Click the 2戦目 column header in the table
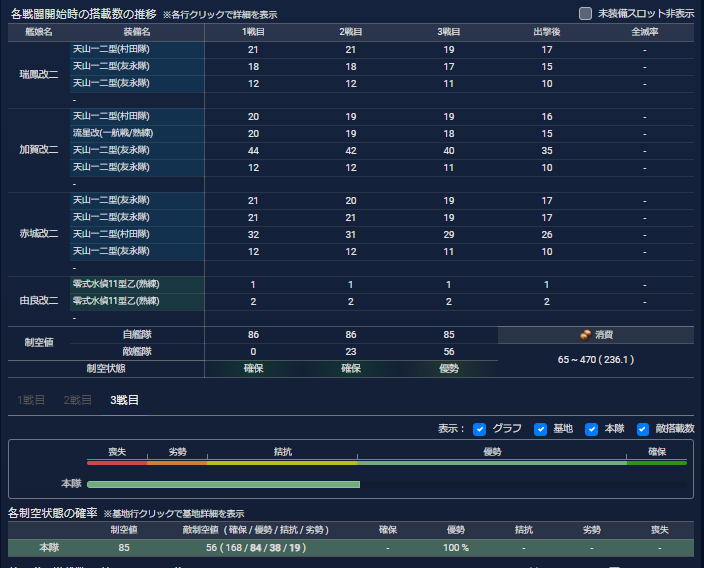 tap(351, 32)
